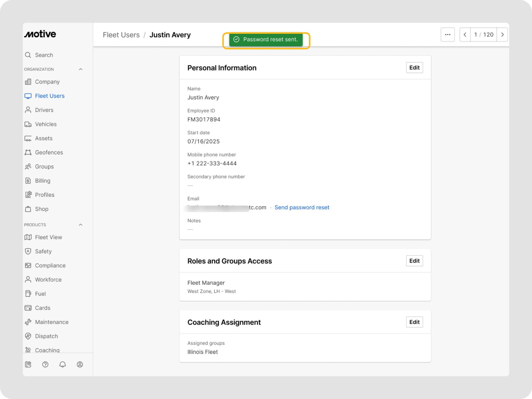532x399 pixels.
Task: Collapse the Products section
Action: pyautogui.click(x=81, y=225)
